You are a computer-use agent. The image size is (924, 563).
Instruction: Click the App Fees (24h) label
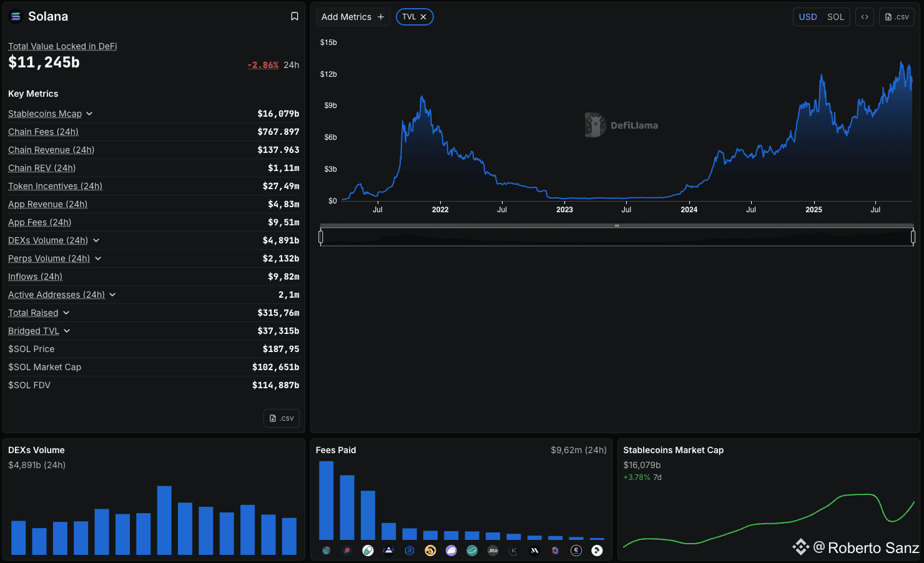pos(39,222)
